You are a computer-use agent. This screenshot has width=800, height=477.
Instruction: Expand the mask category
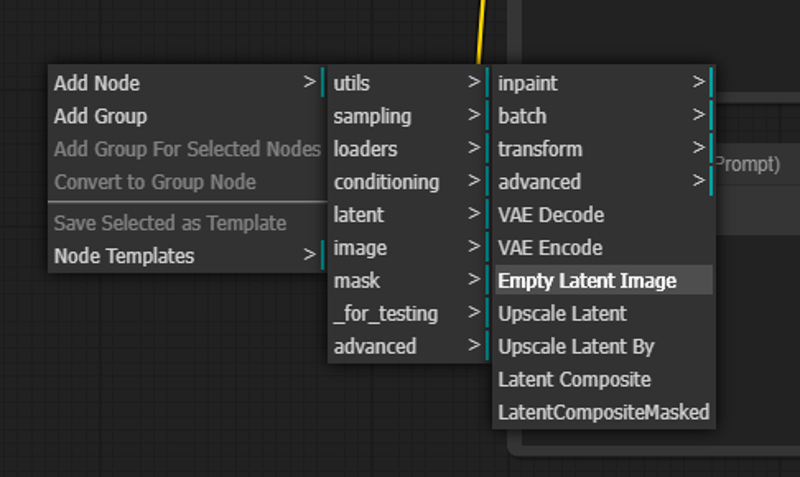click(409, 280)
